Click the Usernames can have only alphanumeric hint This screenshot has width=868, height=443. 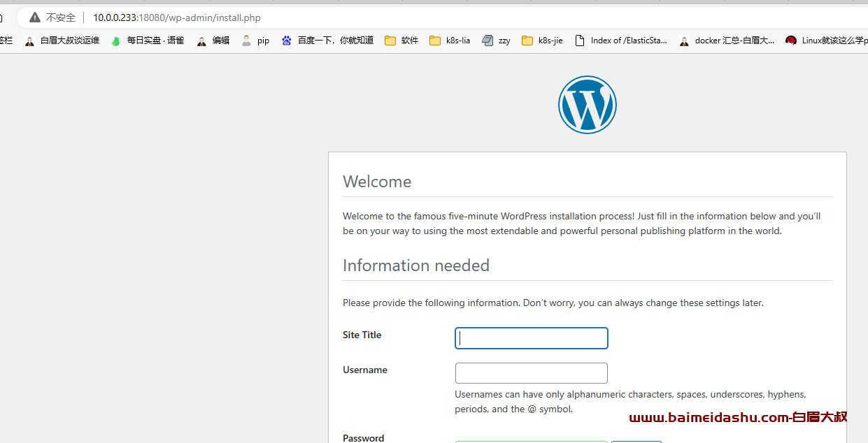coord(630,402)
